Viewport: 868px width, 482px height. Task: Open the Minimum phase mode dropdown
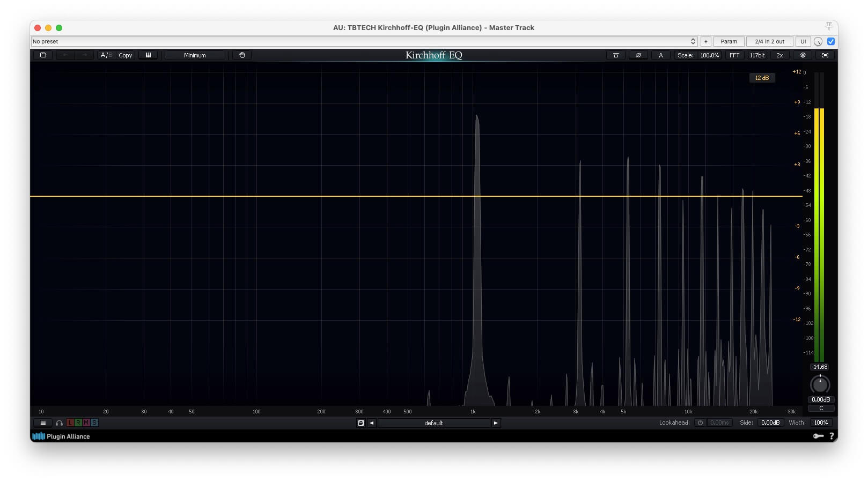195,55
